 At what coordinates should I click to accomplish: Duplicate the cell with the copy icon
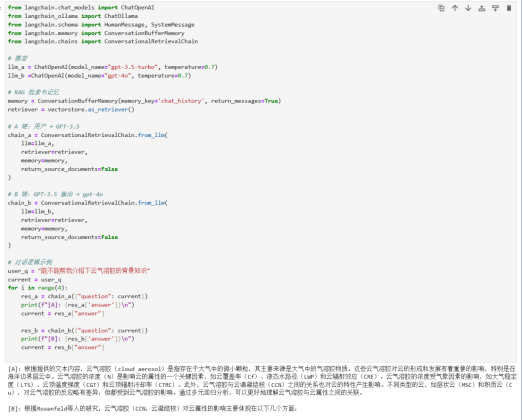(x=441, y=8)
